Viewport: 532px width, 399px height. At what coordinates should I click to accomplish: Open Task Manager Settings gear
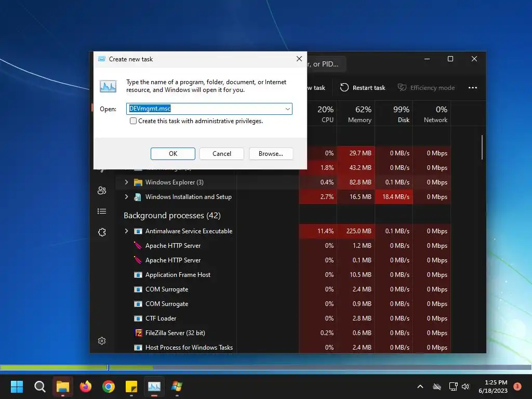click(102, 341)
